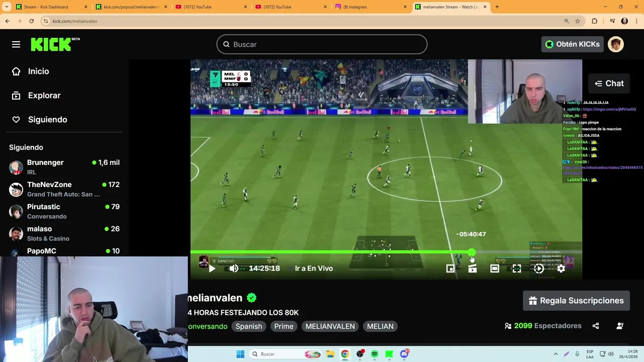Click Windows taskbar Buscar search box
Image resolution: width=644 pixels, height=362 pixels.
[285, 354]
